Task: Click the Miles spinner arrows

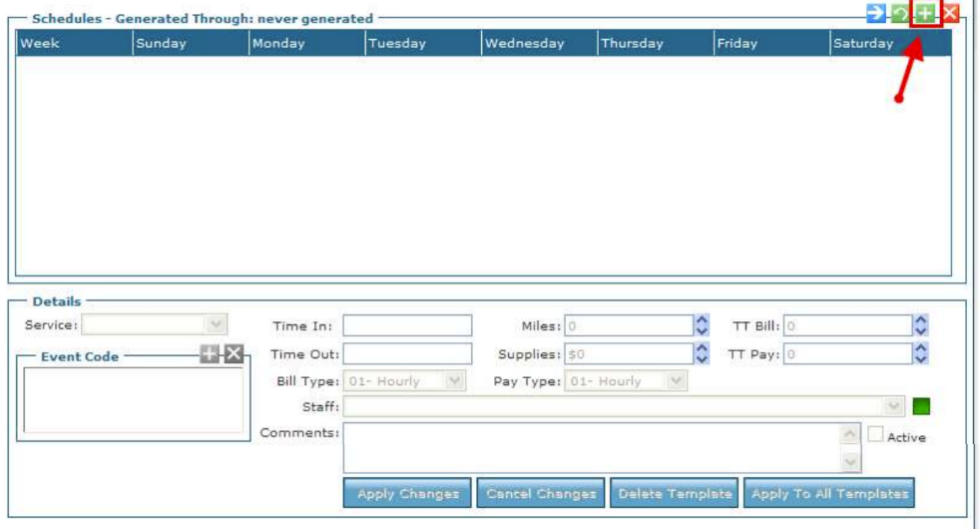Action: (701, 325)
